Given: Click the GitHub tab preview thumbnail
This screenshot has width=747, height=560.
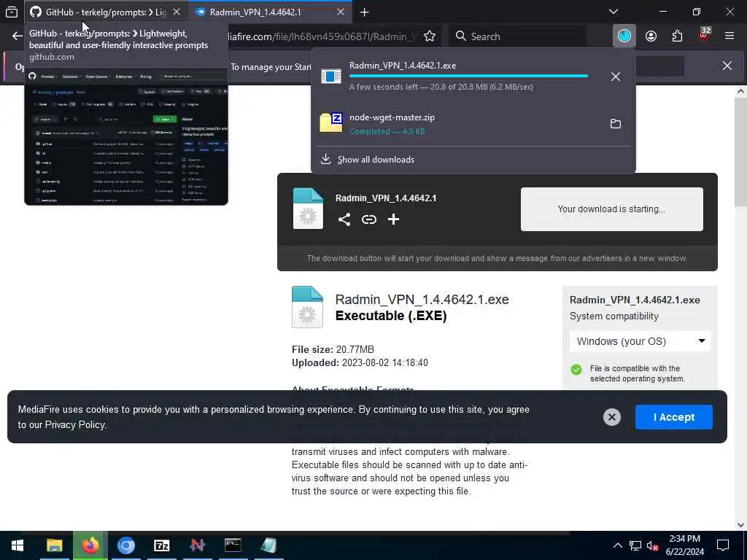Looking at the screenshot, I should point(126,138).
